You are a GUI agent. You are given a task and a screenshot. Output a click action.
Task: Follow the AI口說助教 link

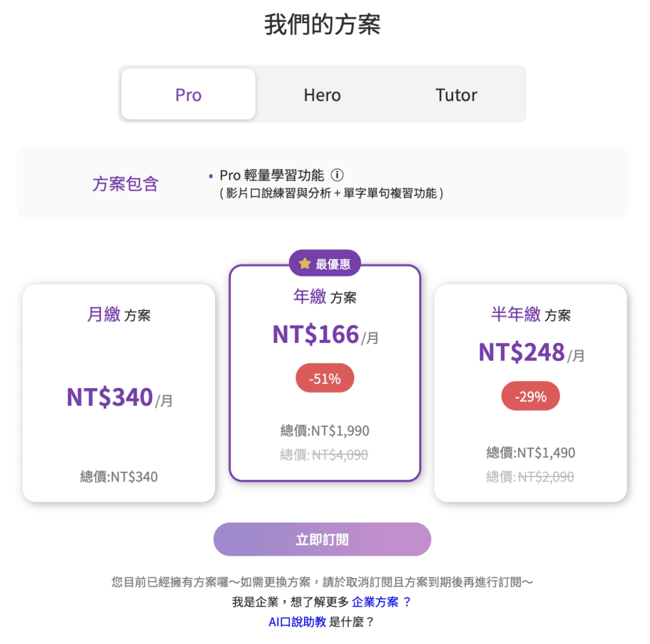[297, 622]
